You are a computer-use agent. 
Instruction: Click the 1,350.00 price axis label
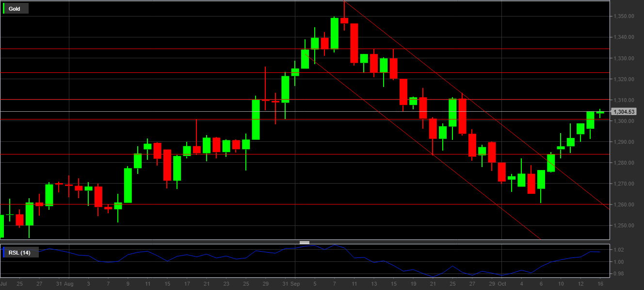pos(623,17)
